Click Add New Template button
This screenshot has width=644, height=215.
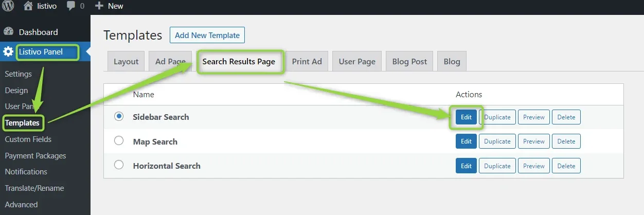(207, 35)
